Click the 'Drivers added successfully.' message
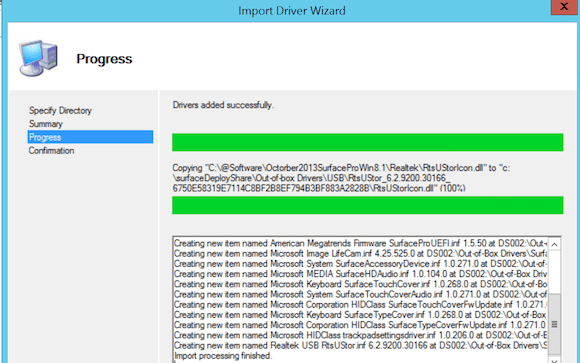This screenshot has width=580, height=363. point(223,105)
